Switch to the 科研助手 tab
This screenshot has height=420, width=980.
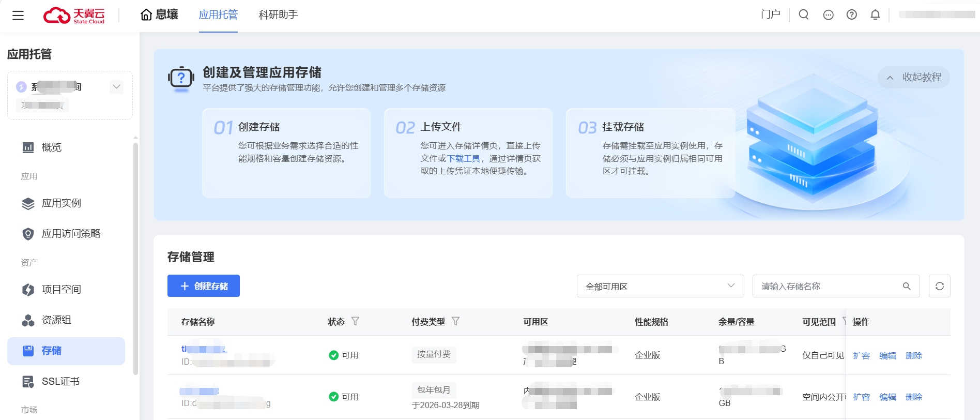278,14
